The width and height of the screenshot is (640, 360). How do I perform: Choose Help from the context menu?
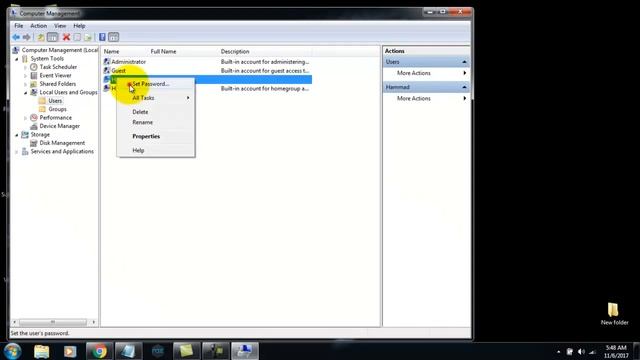tap(156, 150)
